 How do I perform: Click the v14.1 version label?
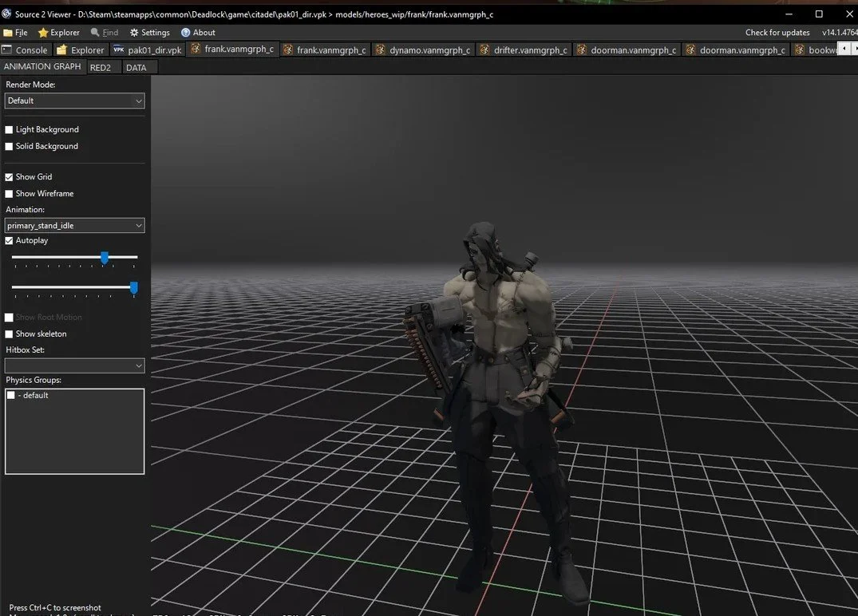(x=840, y=32)
